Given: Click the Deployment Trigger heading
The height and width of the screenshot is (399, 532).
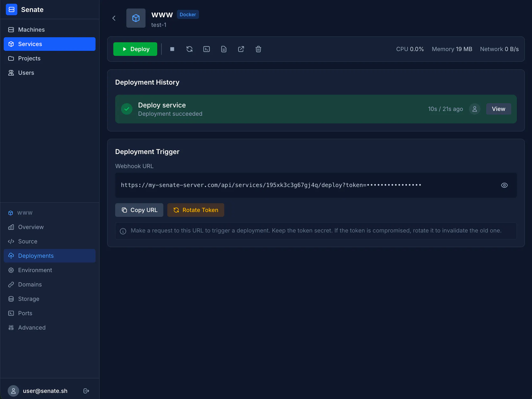Looking at the screenshot, I should (147, 152).
